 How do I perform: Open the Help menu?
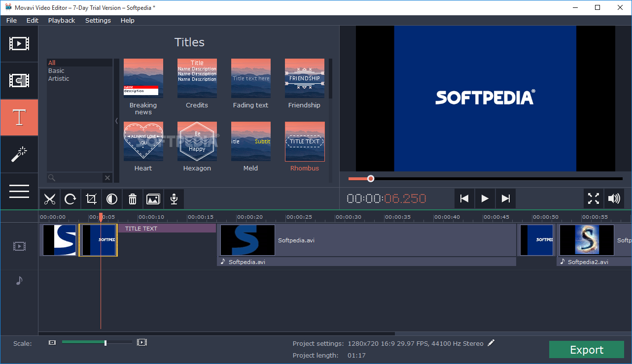click(x=128, y=20)
